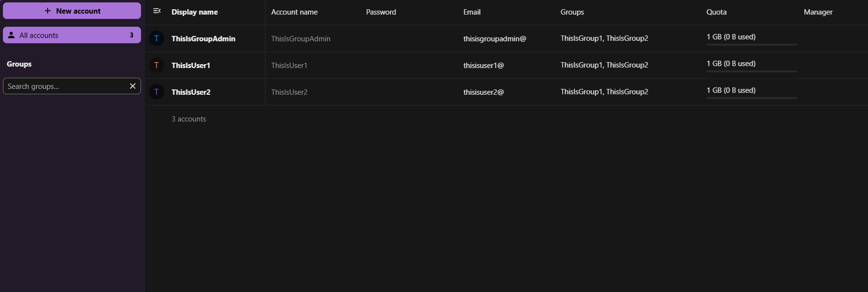Click ThisIsUser2's avatar icon
Screen dimensions: 868x292
click(156, 92)
